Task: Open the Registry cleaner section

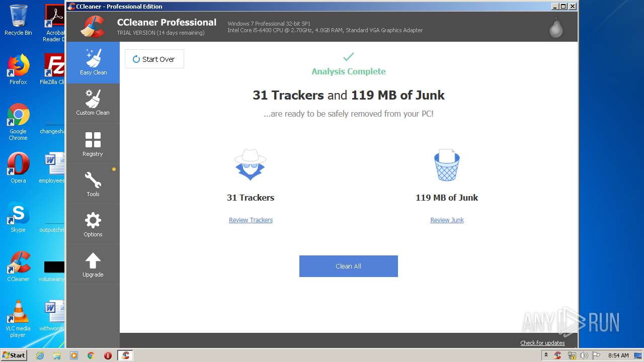Action: click(93, 144)
